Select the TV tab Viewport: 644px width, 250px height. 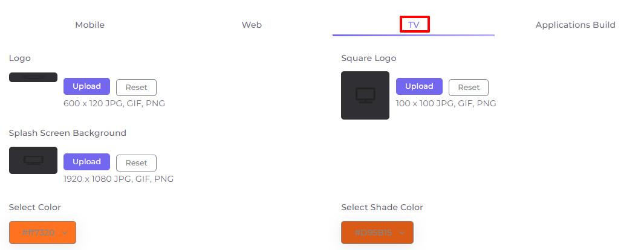tap(414, 25)
